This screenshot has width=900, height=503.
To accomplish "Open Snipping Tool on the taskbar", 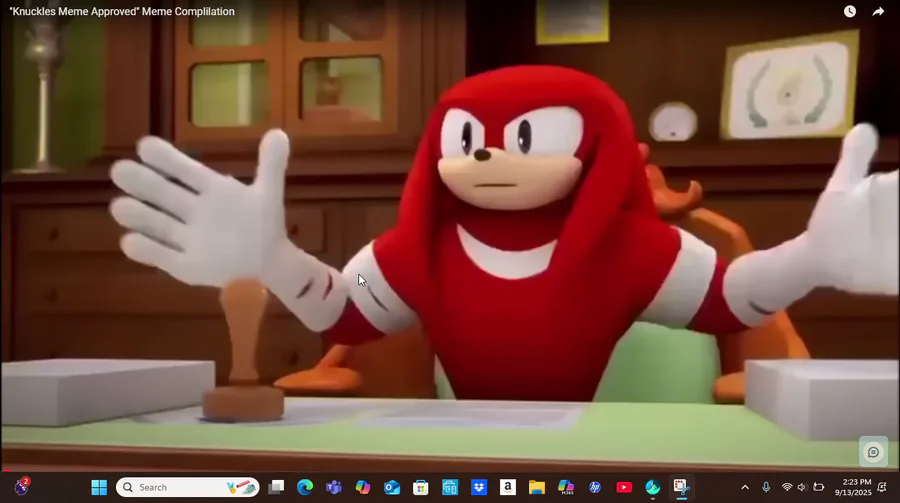I will (x=681, y=487).
